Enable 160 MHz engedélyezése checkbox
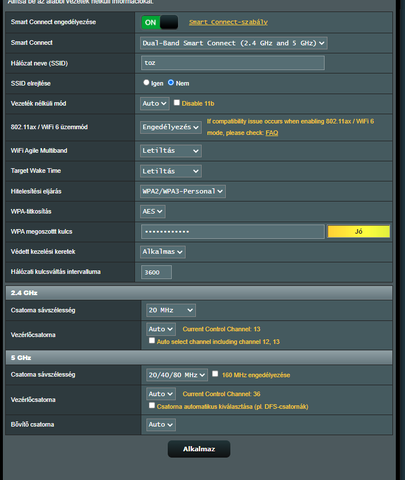Image resolution: width=405 pixels, height=480 pixels. click(x=215, y=374)
